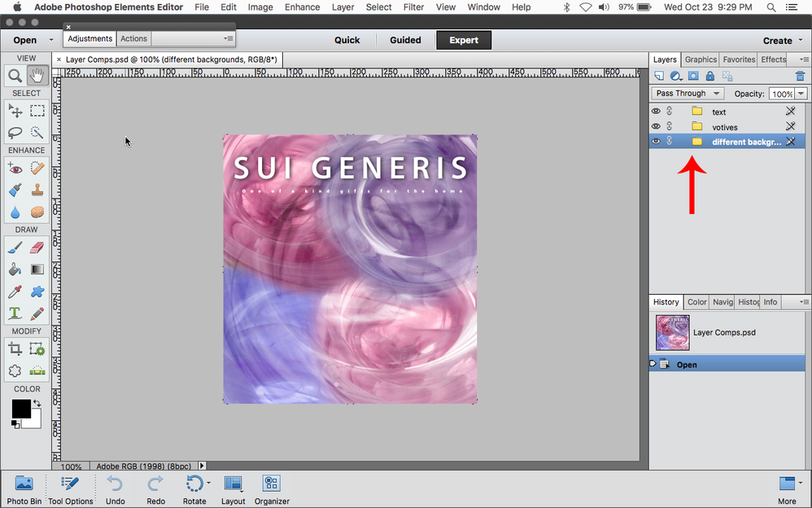Screen dimensions: 812x508
Task: Pick the Horizontal Type tool
Action: pyautogui.click(x=16, y=313)
